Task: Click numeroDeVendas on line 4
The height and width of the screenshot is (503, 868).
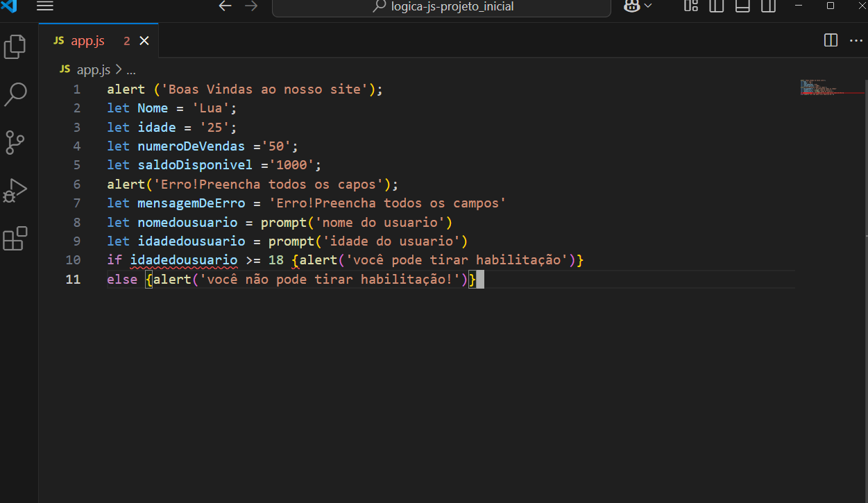Action: [191, 146]
